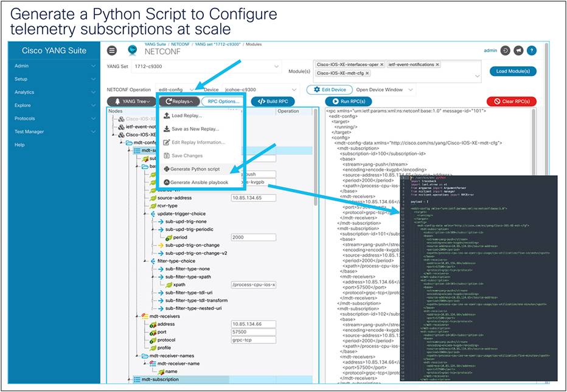Choose Generate Python script
Viewport: 567px width, 392px height.
tap(192, 169)
